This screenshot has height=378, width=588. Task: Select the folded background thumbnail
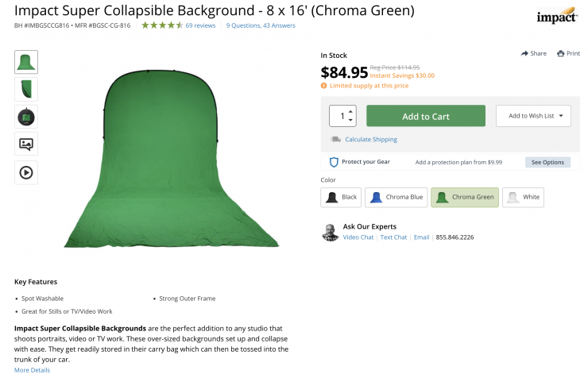click(x=26, y=89)
